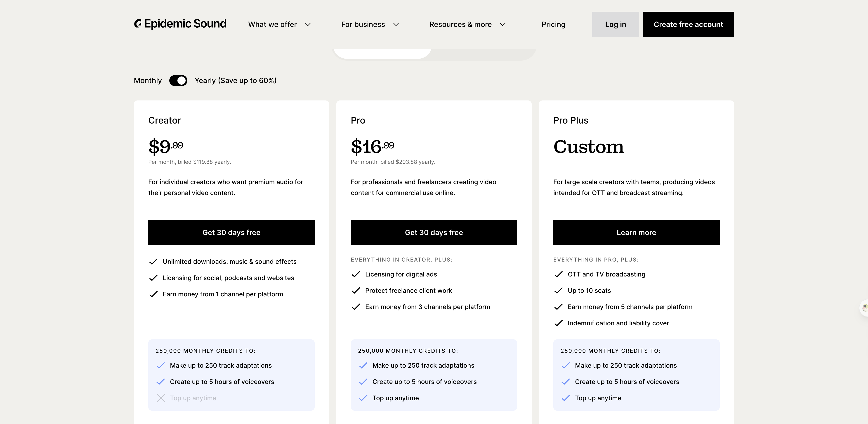Click checkmark beside Earn money from 1 channel
Image resolution: width=868 pixels, height=424 pixels.
point(153,294)
